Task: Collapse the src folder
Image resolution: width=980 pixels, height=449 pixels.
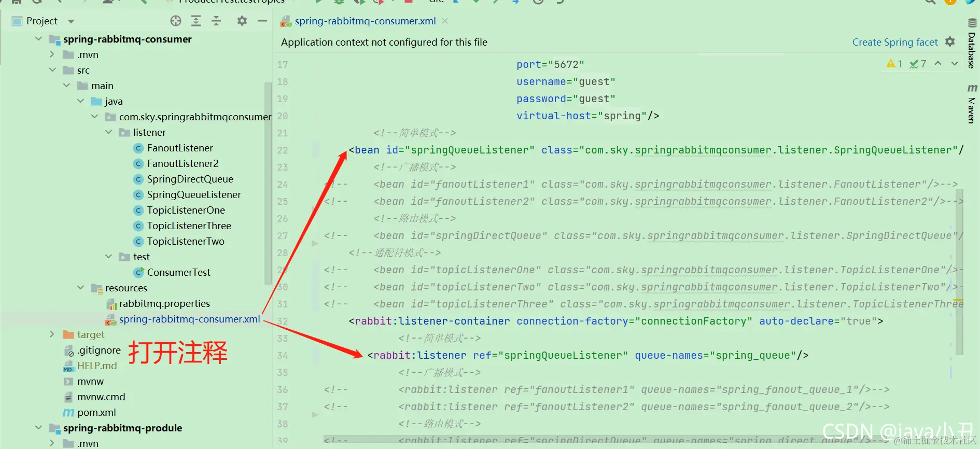Action: (52, 69)
